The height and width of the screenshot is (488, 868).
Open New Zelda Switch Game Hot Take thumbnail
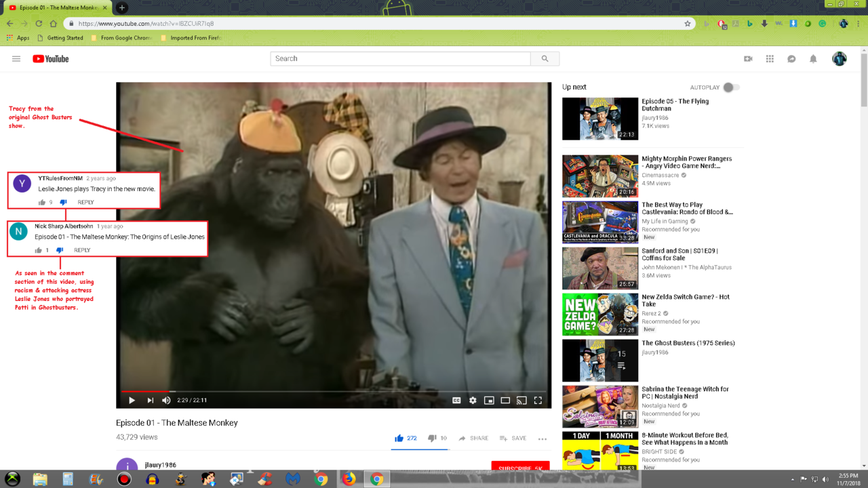pos(600,314)
